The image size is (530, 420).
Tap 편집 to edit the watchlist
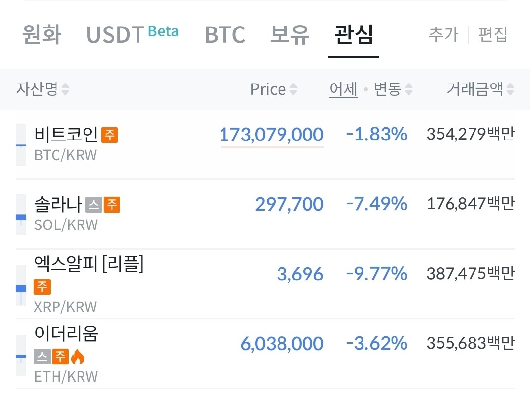(x=493, y=35)
